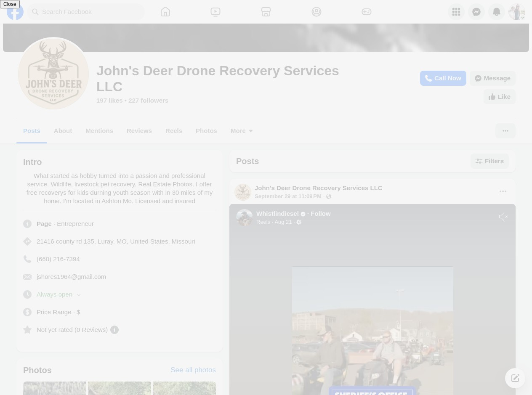Open options for the September 29 post

[503, 191]
